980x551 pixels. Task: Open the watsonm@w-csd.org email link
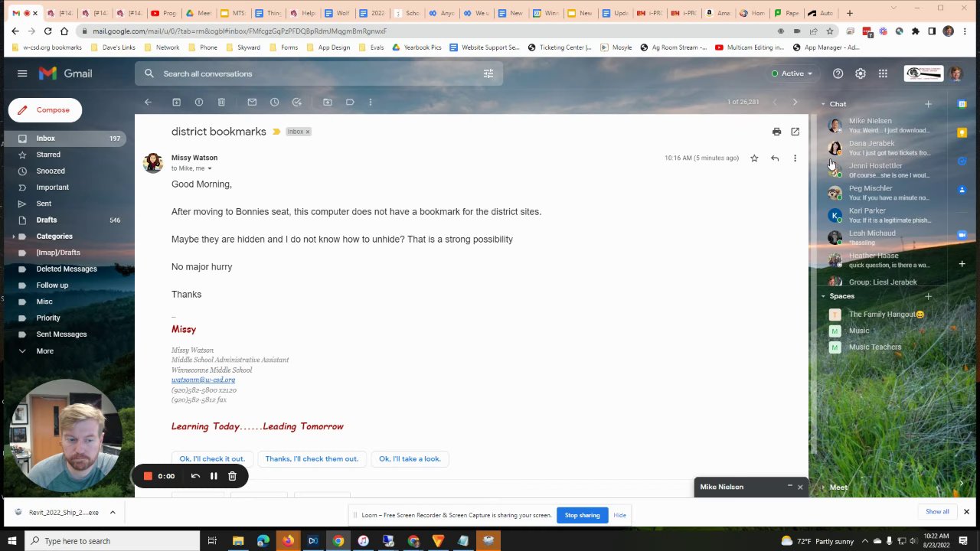click(x=203, y=380)
